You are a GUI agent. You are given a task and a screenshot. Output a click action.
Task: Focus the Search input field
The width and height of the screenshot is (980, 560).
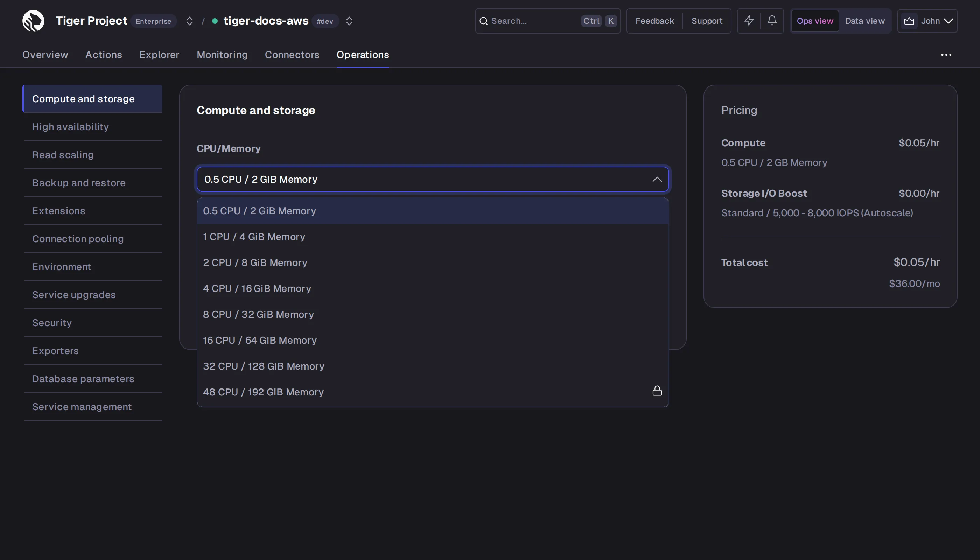point(548,21)
